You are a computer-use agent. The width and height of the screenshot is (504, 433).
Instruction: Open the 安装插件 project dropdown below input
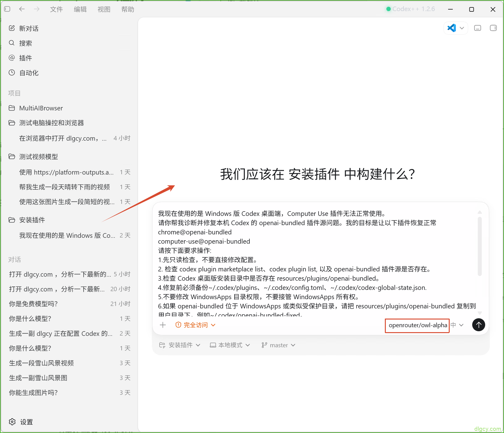point(180,345)
